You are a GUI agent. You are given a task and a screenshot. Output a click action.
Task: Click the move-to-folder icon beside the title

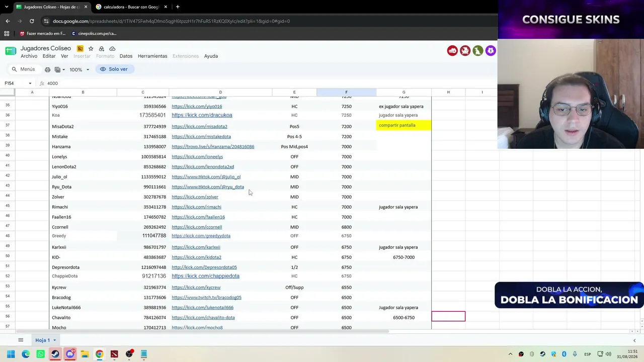pos(101,48)
